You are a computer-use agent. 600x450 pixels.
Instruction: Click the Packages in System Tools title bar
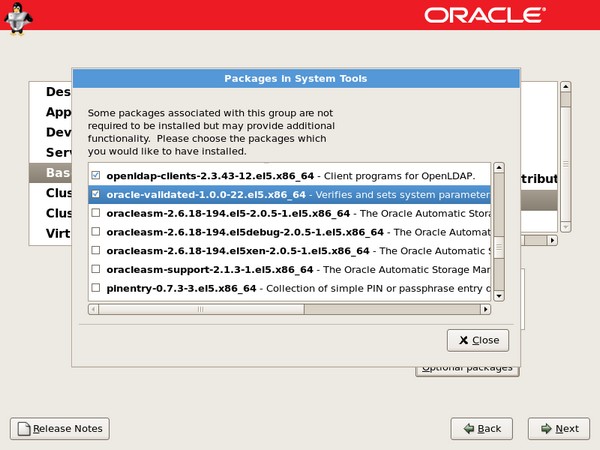tap(296, 79)
